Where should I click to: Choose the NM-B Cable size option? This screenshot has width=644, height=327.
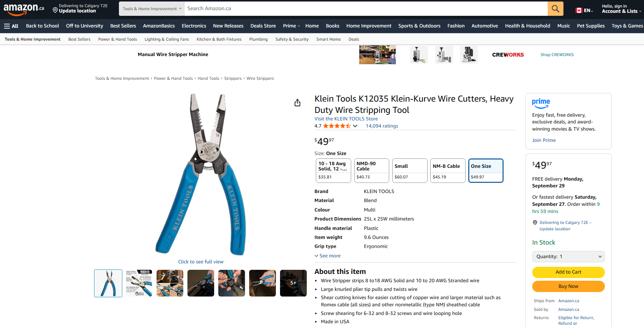coord(448,171)
